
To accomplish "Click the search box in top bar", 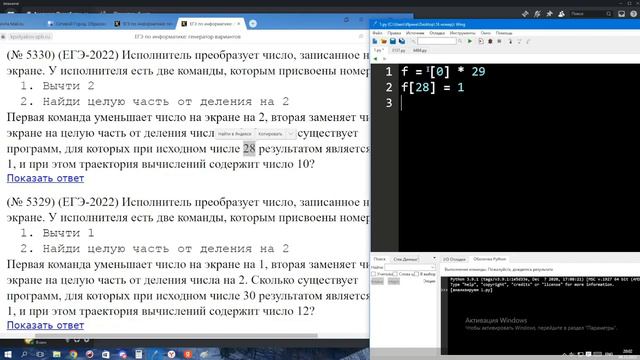I will click(x=591, y=14).
